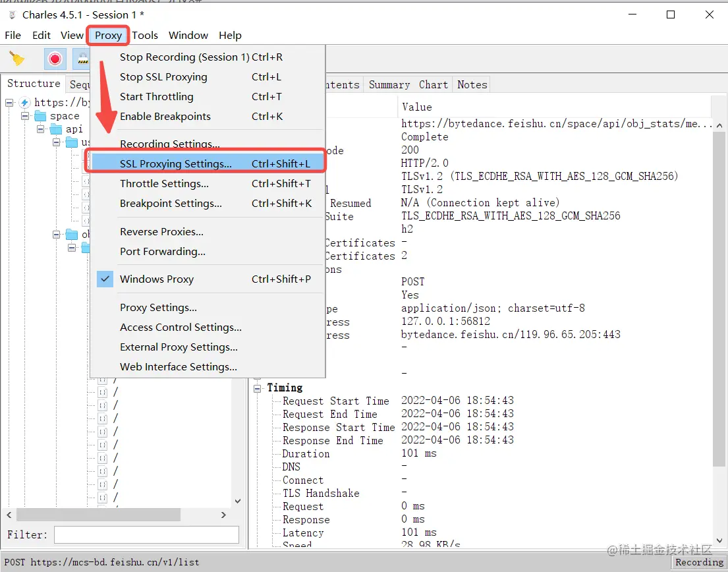Switch to the Summary tab
Viewport: 728px width, 572px height.
click(389, 84)
